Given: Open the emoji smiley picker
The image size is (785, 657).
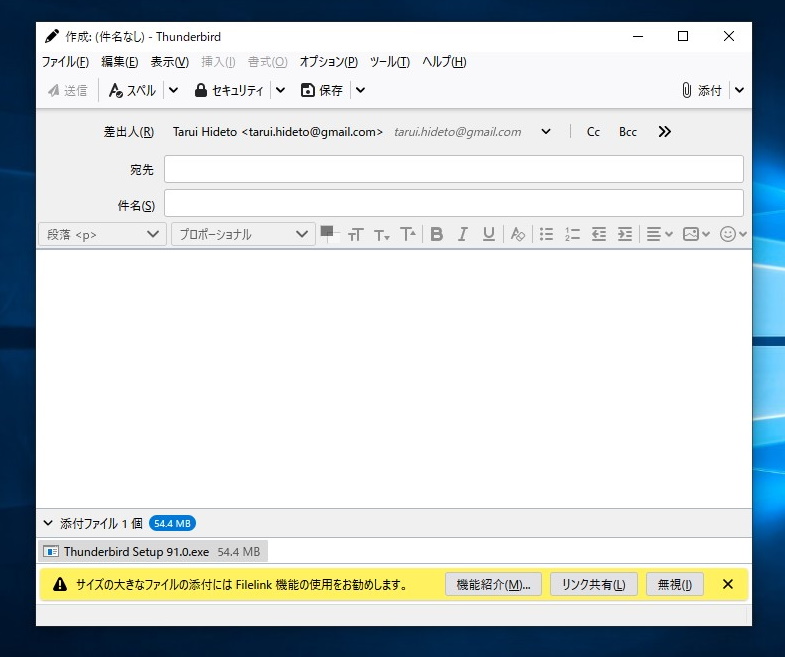Looking at the screenshot, I should [x=733, y=234].
